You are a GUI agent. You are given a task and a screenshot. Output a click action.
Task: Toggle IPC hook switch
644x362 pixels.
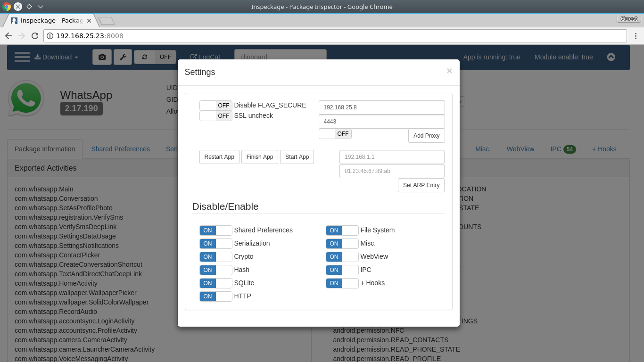point(342,270)
